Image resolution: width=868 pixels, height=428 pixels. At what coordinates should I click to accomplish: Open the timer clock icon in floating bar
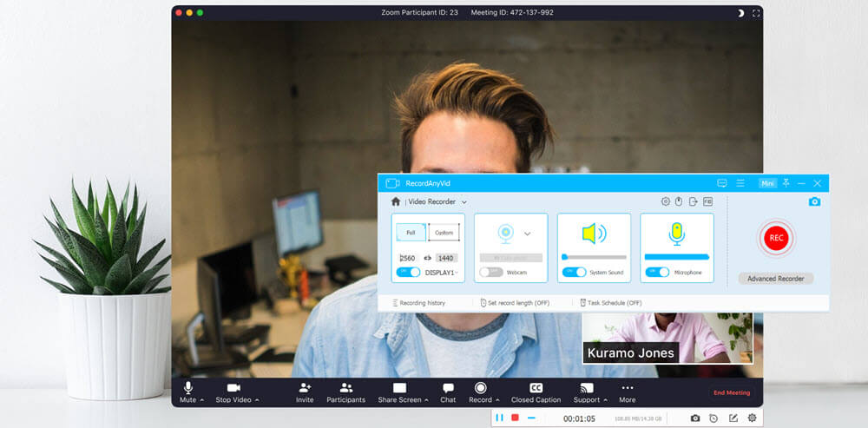pos(713,418)
